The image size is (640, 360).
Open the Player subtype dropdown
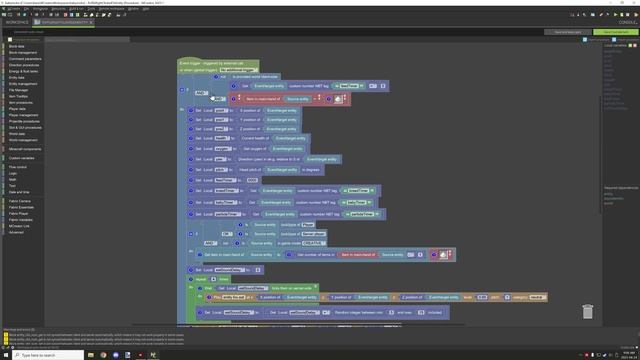[x=308, y=225]
